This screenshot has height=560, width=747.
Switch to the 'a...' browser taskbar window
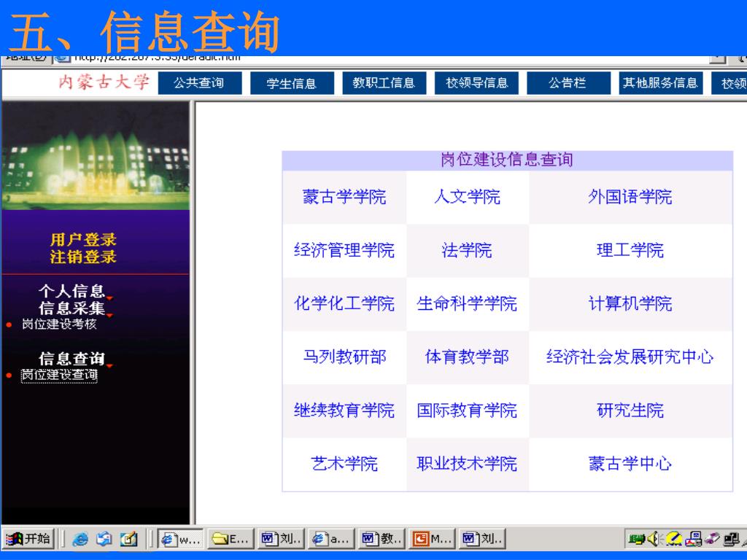coord(331,539)
